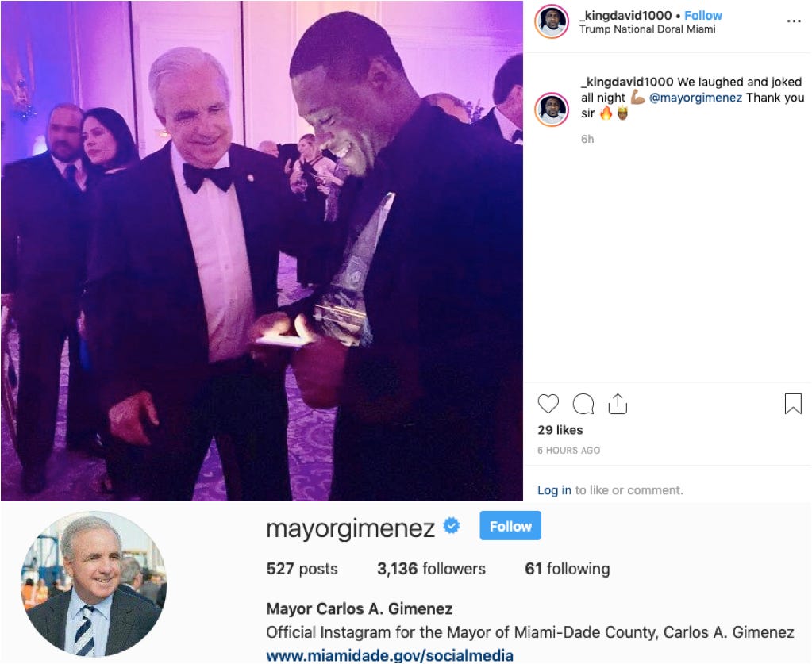Viewport: 812px width, 664px height.
Task: Open www.miamidade.gov/socialmedia link
Action: (390, 656)
